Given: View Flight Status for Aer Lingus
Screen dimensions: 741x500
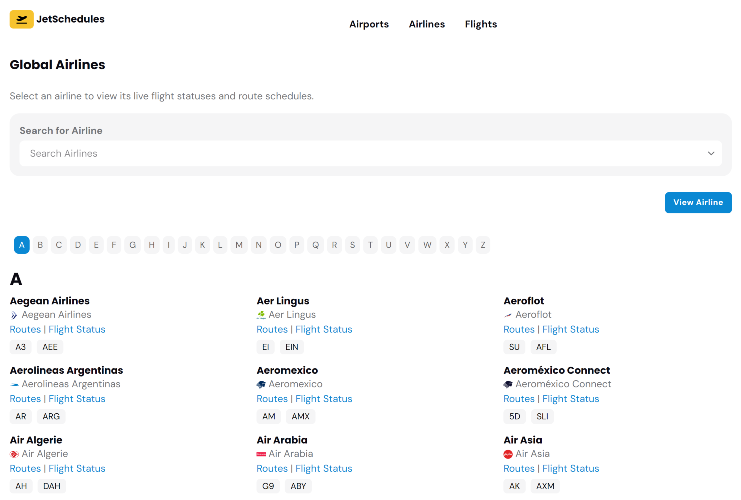Looking at the screenshot, I should pos(324,329).
